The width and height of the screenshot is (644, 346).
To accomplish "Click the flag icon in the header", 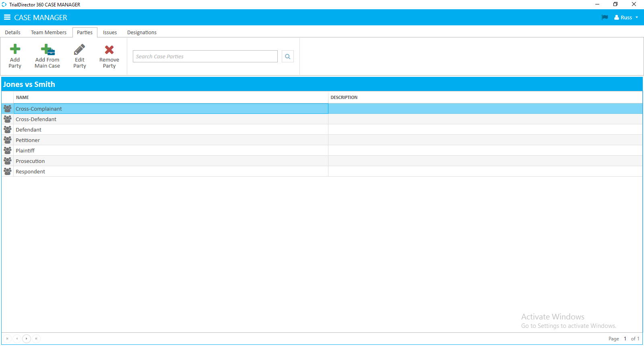I will tap(605, 17).
